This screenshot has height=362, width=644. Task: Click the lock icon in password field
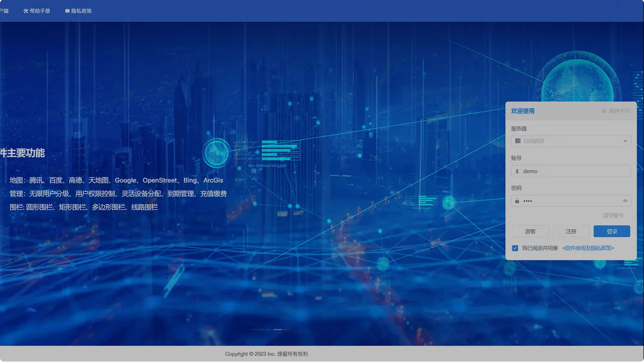[x=517, y=201]
